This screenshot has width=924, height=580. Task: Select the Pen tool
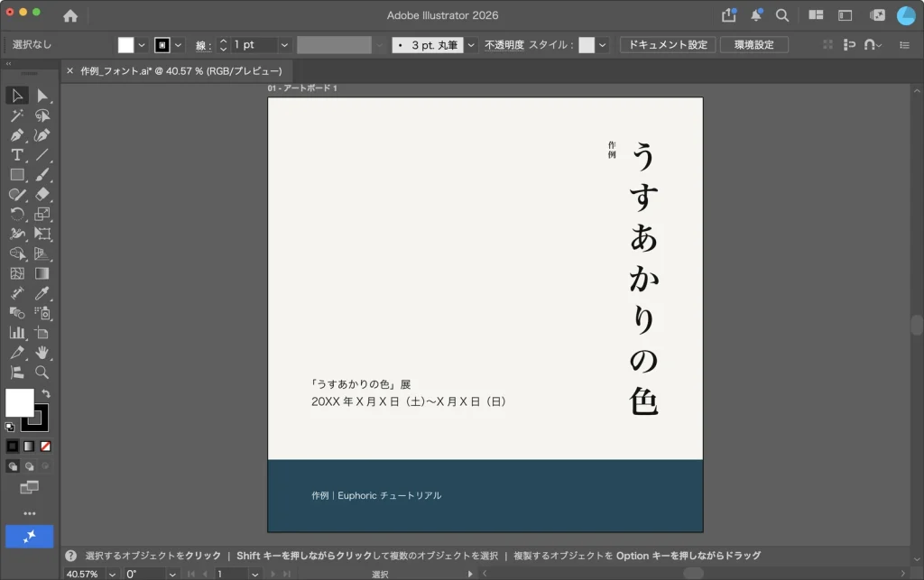pyautogui.click(x=17, y=134)
